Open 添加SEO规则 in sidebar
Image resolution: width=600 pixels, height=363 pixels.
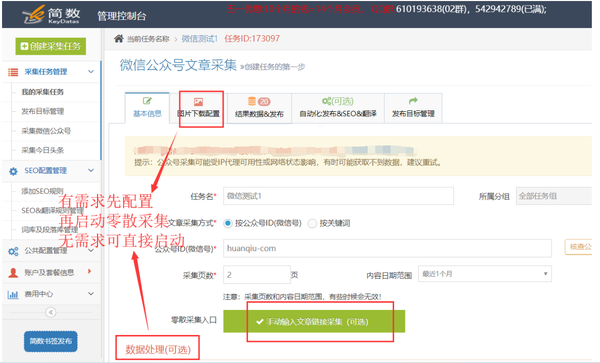pos(42,191)
